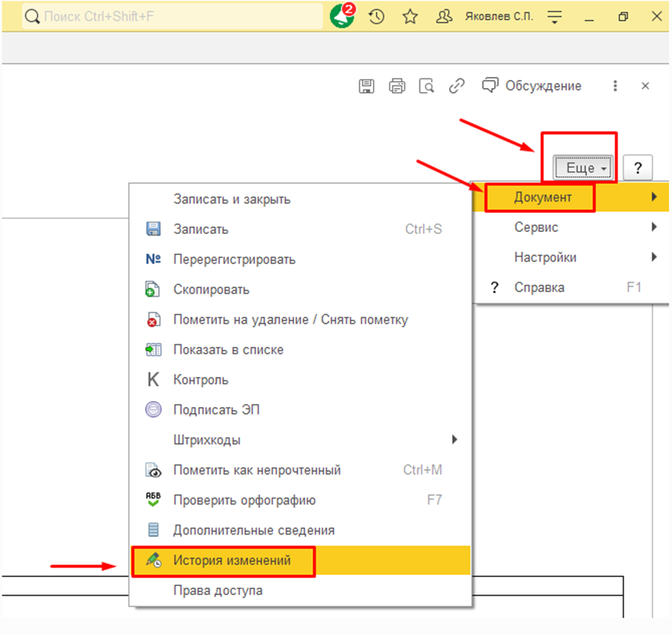Open the three-dot vertical menu

click(x=615, y=86)
